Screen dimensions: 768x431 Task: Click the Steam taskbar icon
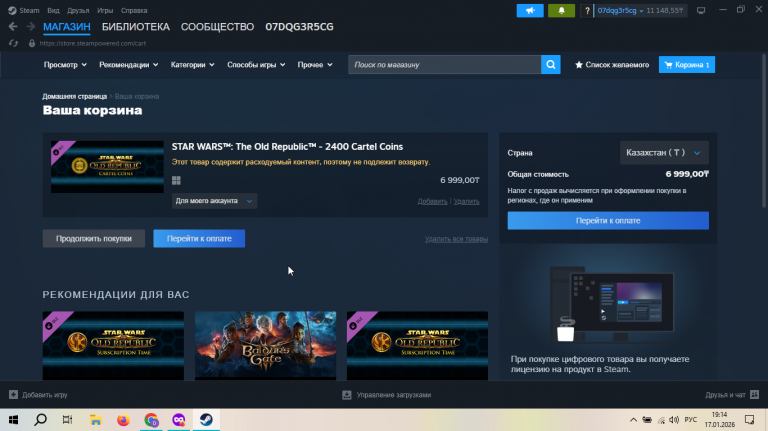[206, 420]
